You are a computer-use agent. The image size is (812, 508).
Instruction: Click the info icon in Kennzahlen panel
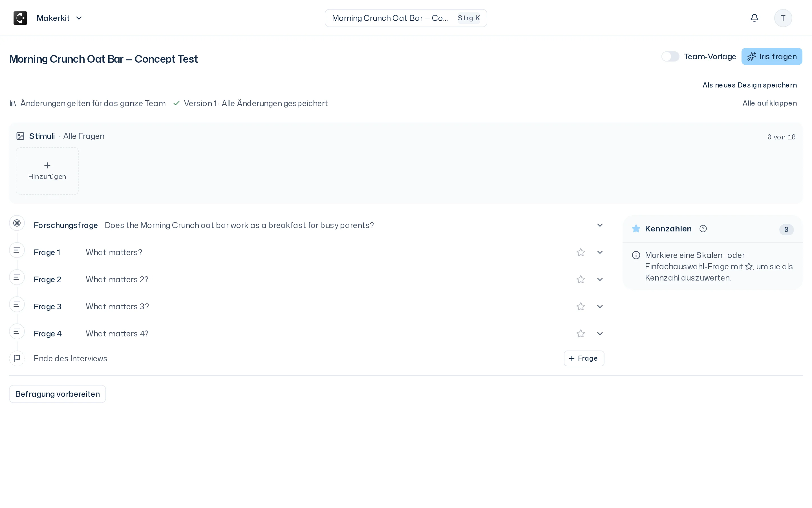coord(636,255)
